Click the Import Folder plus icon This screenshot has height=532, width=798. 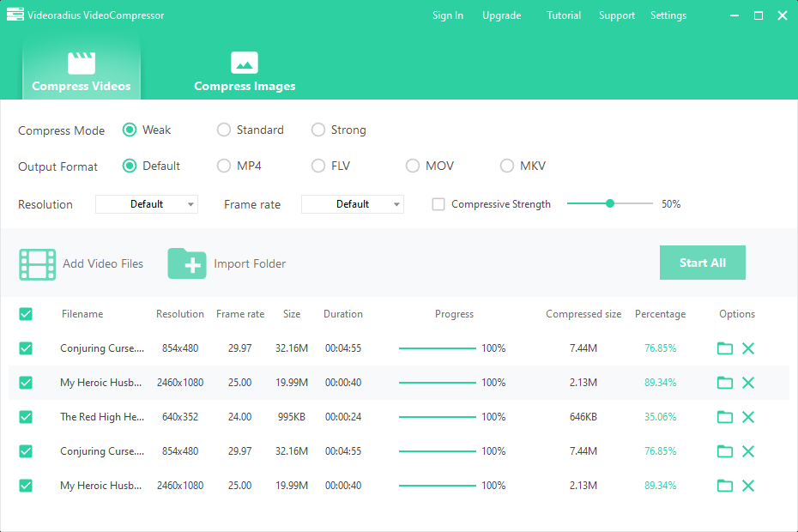(186, 263)
